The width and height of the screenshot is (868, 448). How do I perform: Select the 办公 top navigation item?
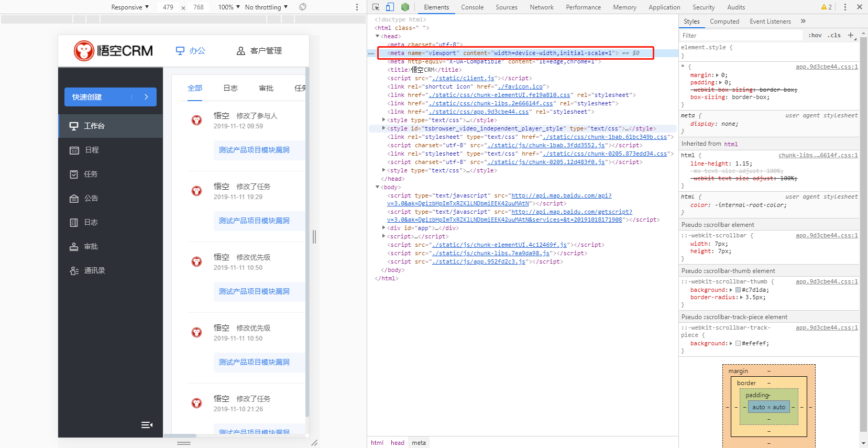[x=191, y=51]
